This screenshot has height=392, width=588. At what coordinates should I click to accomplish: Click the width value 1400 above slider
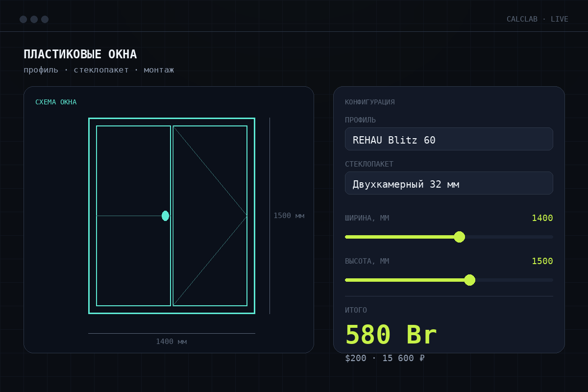(542, 218)
